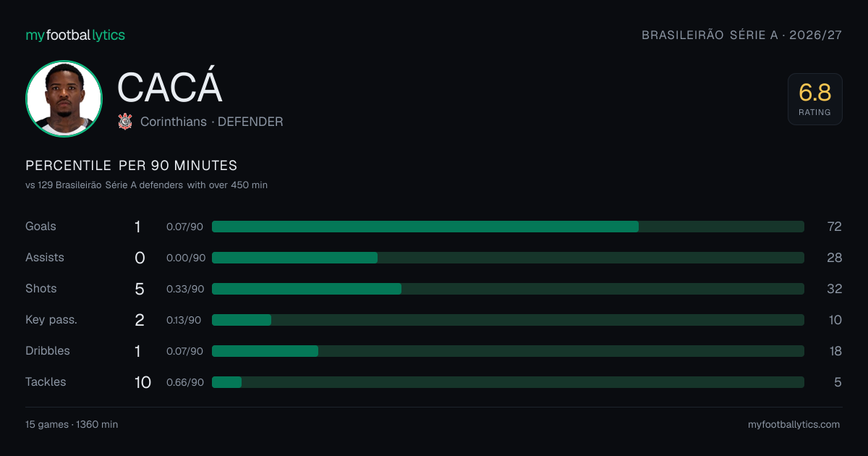This screenshot has width=868, height=456.
Task: Click the Key pass. percentile bar
Action: pos(508,320)
